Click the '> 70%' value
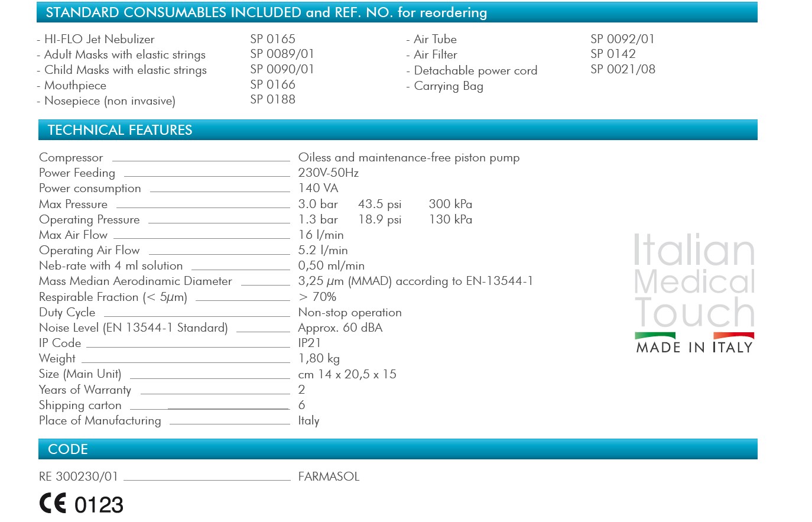The image size is (812, 522). [317, 297]
